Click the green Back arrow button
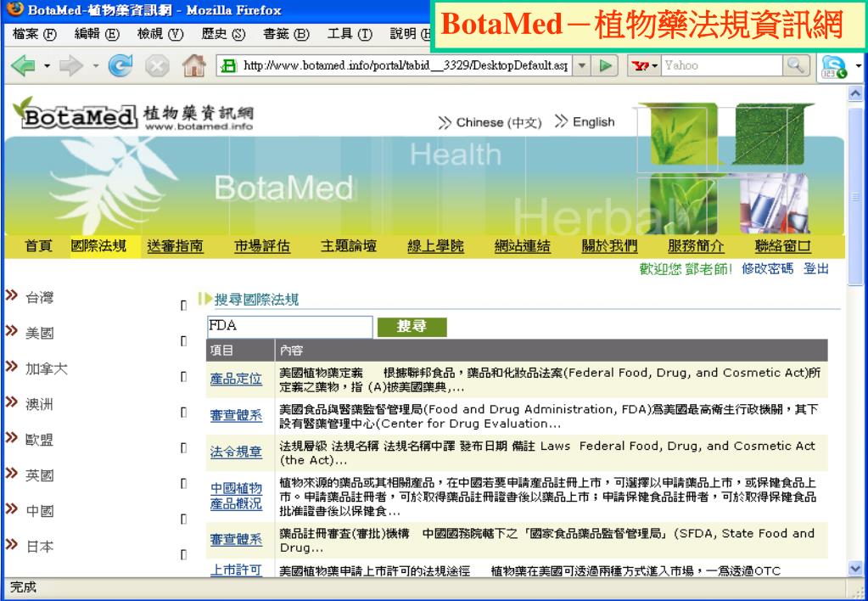The height and width of the screenshot is (601, 868). pos(23,66)
